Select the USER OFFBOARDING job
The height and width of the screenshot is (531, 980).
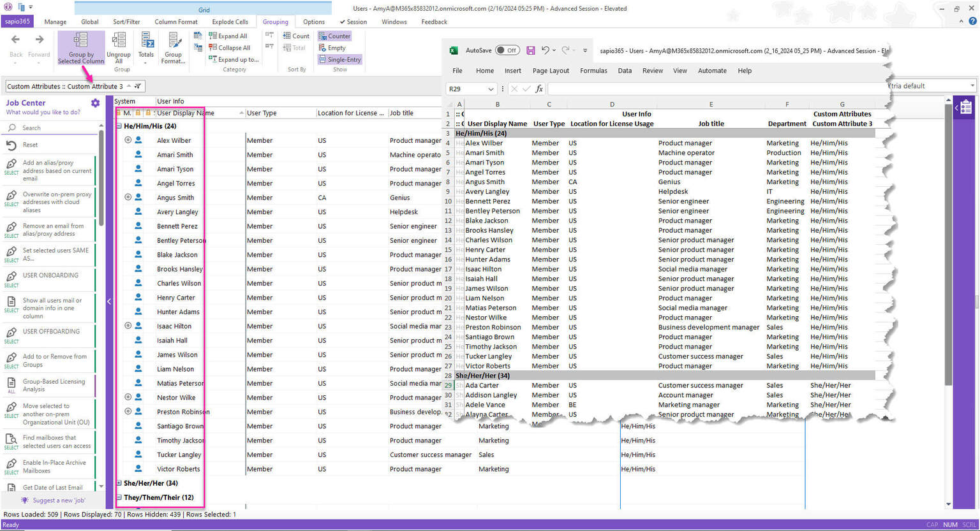pos(51,335)
